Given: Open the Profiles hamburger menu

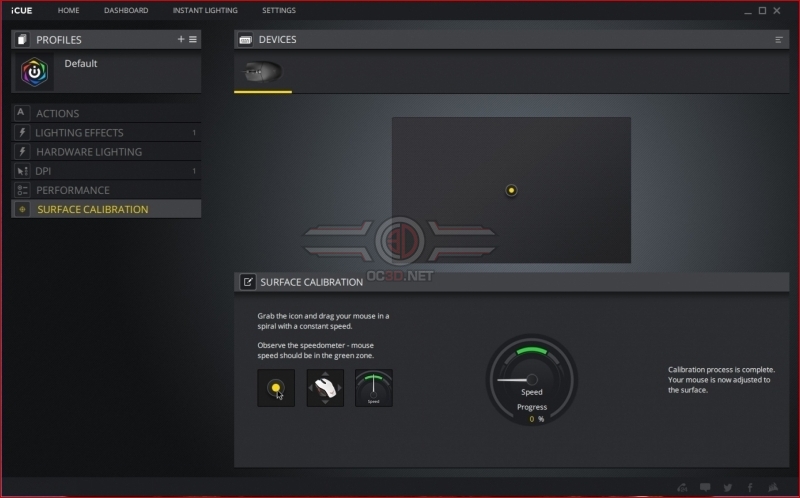Looking at the screenshot, I should click(193, 39).
